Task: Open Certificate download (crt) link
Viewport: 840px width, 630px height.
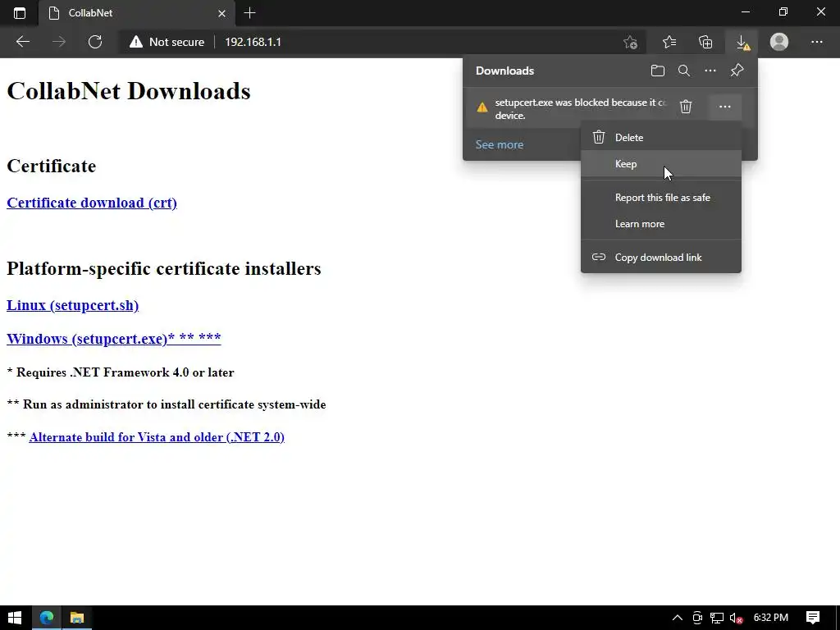Action: click(92, 203)
